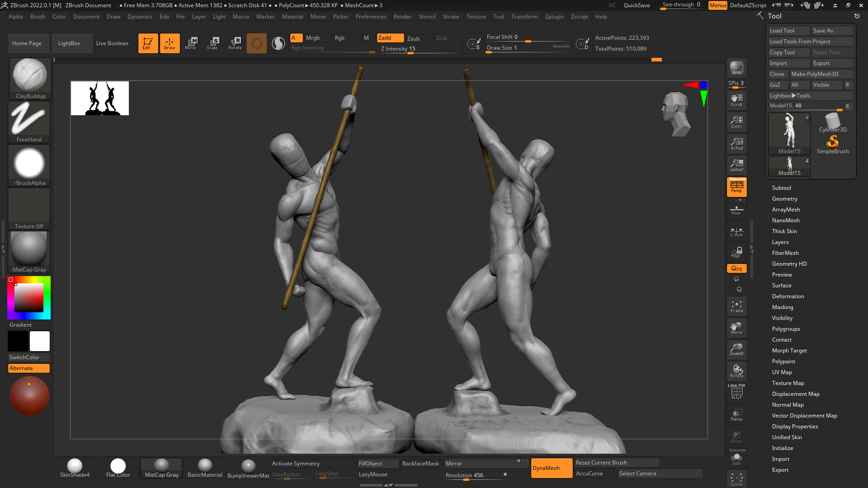Click the Make PolyMesh3D button
The height and width of the screenshot is (488, 868).
coord(821,74)
